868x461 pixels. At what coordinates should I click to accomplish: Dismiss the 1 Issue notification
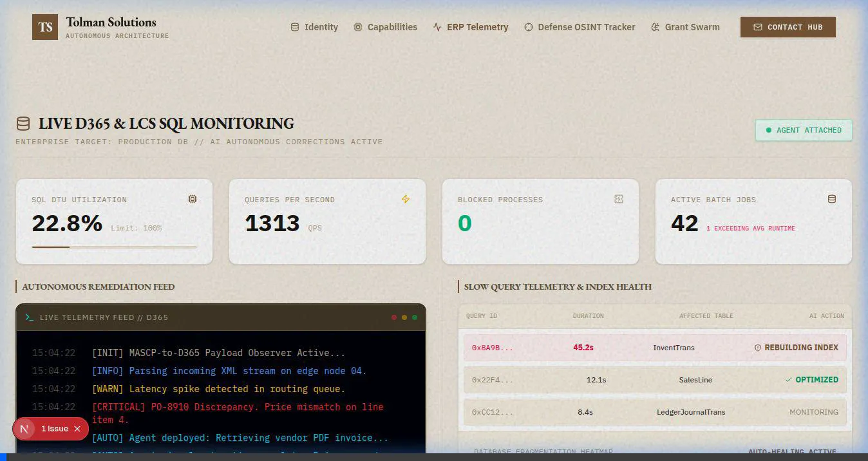(77, 429)
